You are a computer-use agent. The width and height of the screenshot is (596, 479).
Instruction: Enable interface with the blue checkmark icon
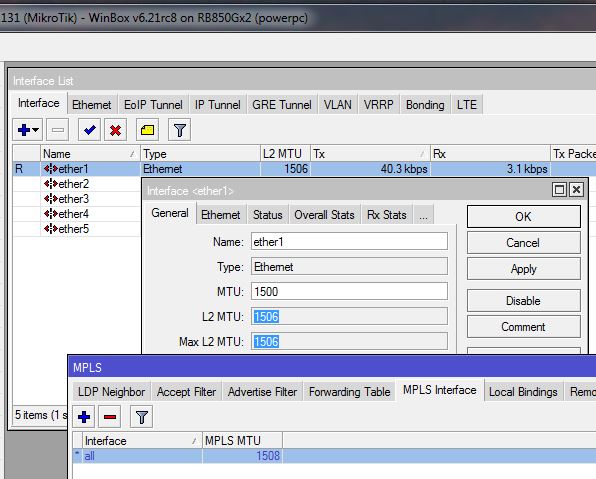(x=89, y=130)
